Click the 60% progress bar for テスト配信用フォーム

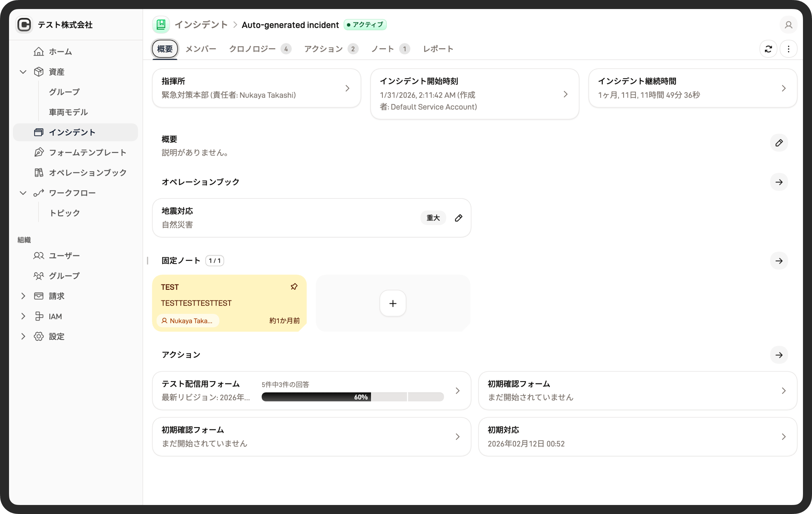[x=352, y=397]
